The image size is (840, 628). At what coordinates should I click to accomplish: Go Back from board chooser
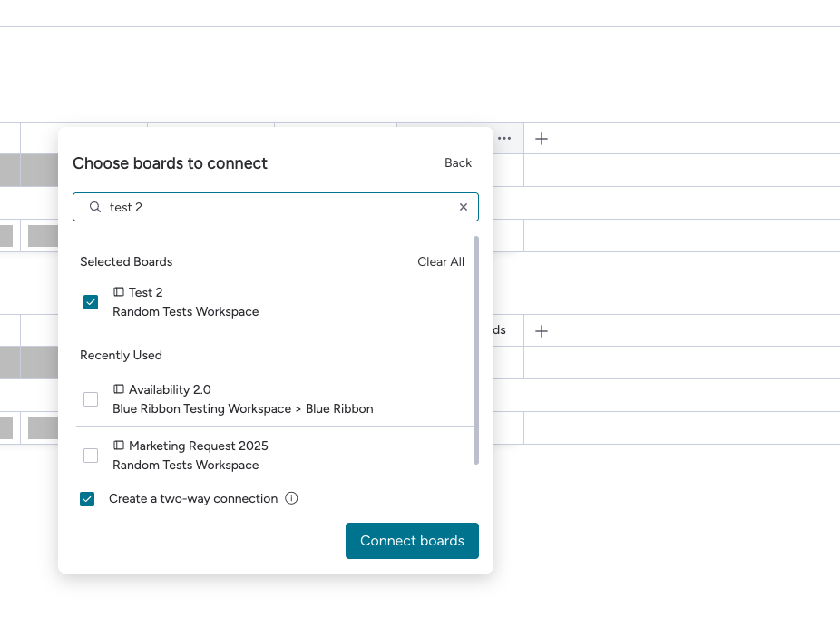point(458,163)
